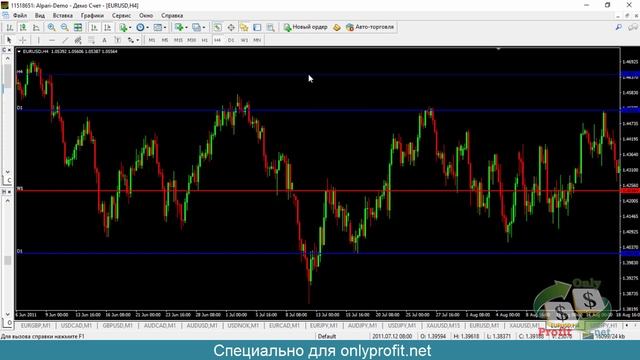Viewport: 640px width, 360px height.
Task: Click Новый ордер button
Action: [x=305, y=27]
